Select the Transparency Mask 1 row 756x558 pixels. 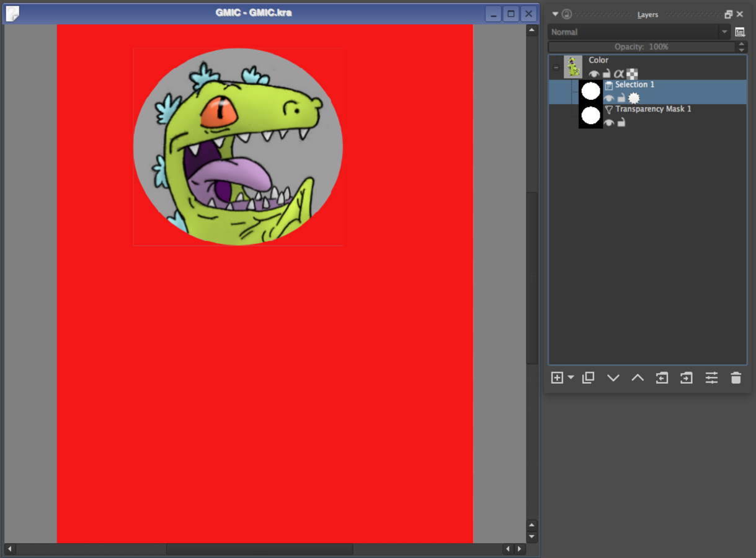pyautogui.click(x=647, y=116)
